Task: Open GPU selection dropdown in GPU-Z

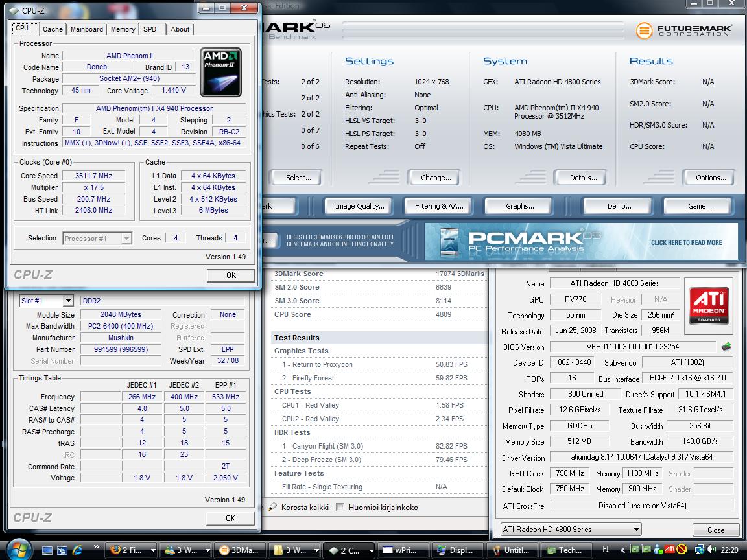Action: 571,530
